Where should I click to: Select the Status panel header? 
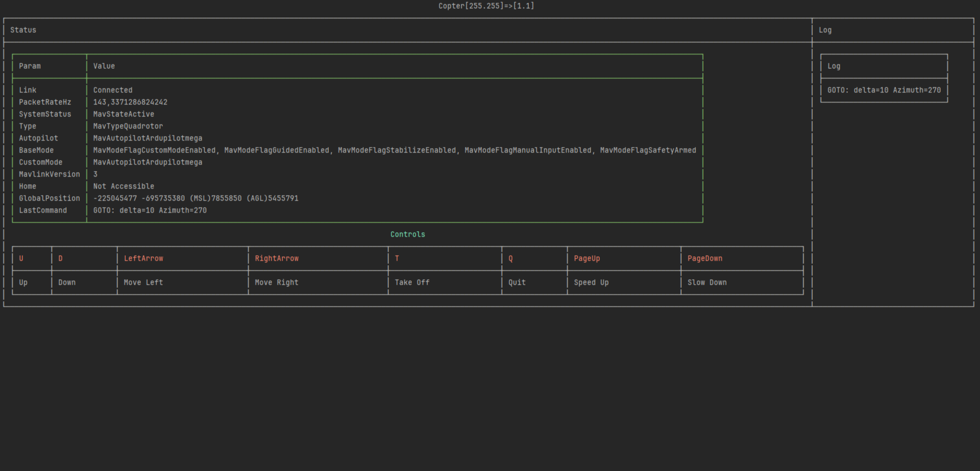[23, 30]
